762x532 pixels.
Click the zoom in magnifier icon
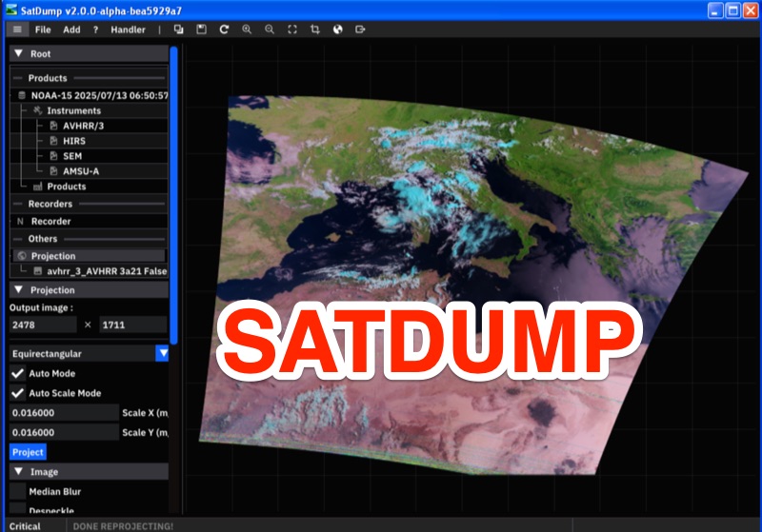tap(247, 30)
